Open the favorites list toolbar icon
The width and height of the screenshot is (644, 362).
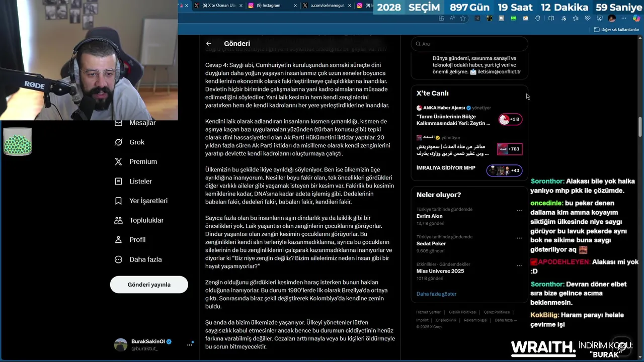tap(576, 18)
